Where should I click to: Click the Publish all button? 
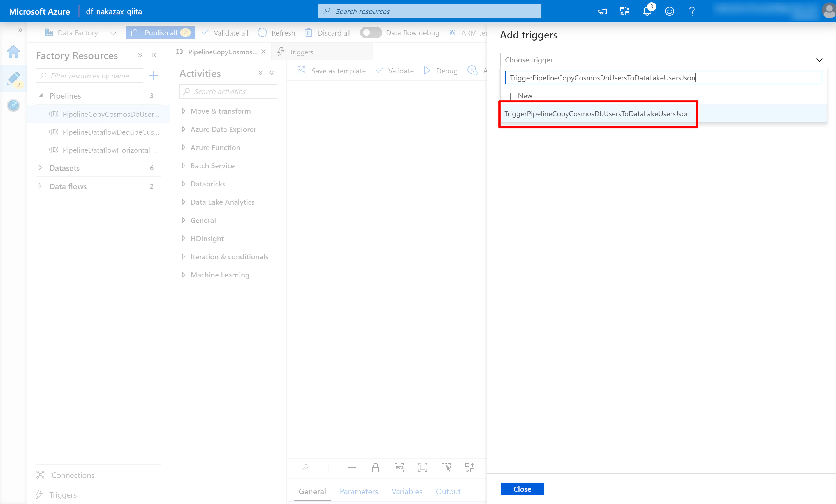161,32
